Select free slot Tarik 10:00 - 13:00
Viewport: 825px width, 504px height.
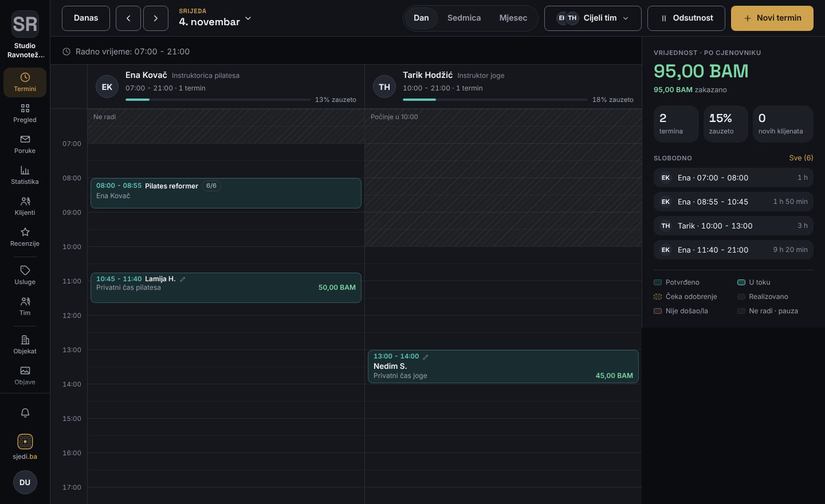pyautogui.click(x=733, y=226)
